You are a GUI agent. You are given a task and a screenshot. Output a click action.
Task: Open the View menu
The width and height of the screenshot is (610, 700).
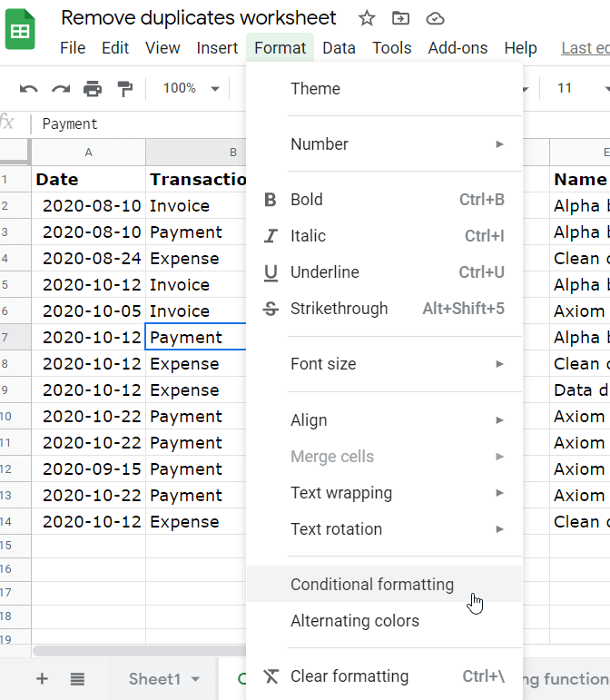tap(162, 48)
